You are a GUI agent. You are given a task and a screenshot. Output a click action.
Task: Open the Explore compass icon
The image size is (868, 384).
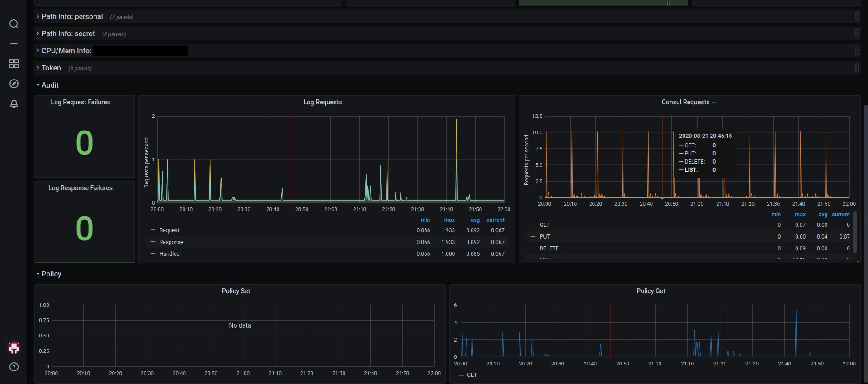click(x=14, y=84)
